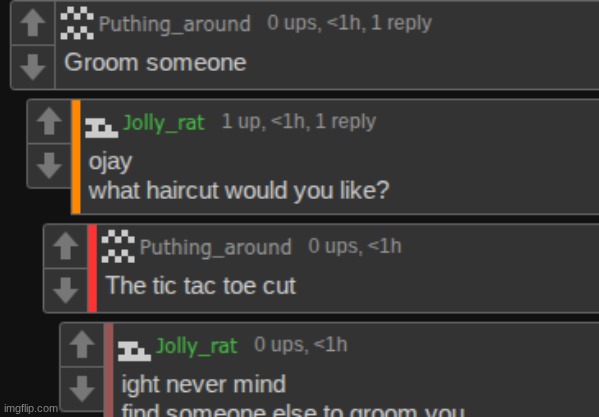This screenshot has height=417, width=599.
Task: Click Jolly_rat's avatar on the last comment
Action: click(x=134, y=351)
